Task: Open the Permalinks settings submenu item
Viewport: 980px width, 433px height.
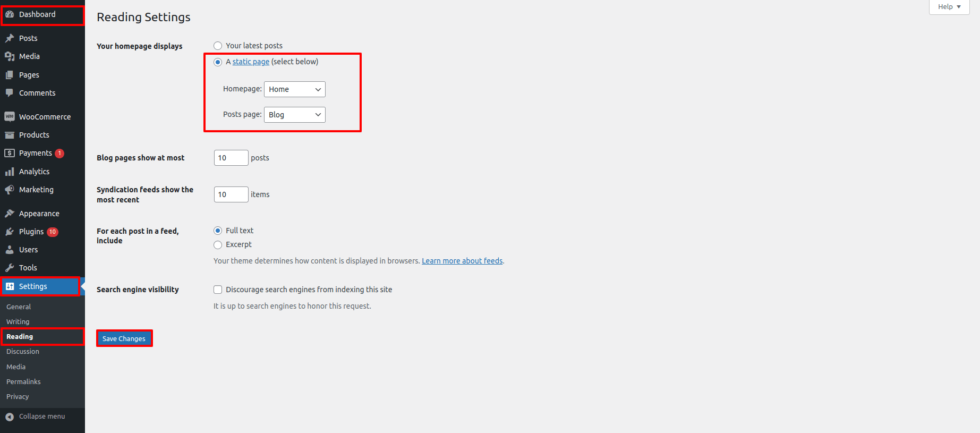Action: (23, 381)
